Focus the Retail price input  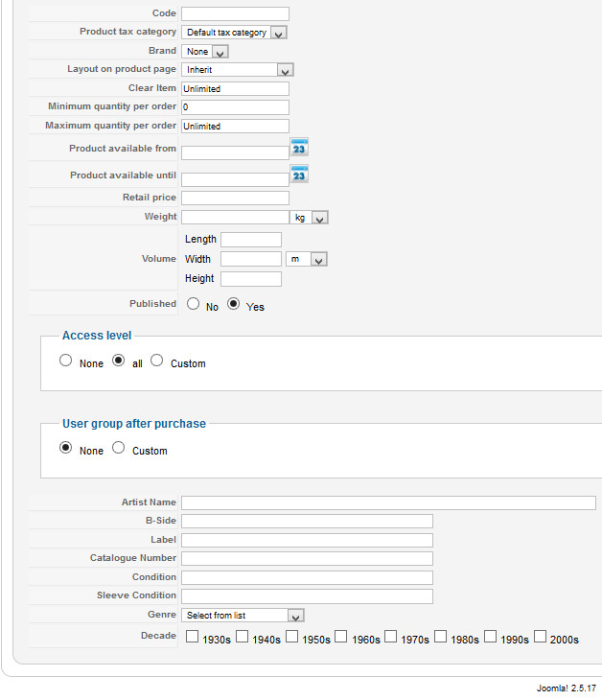point(235,198)
